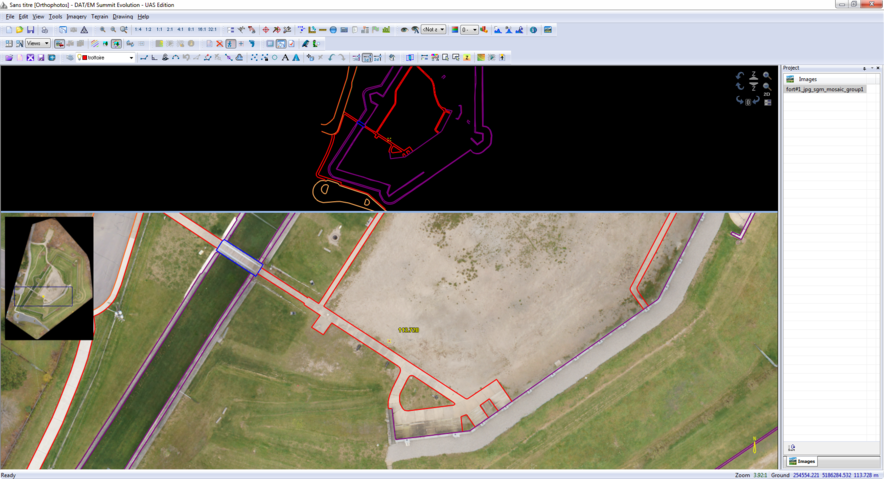This screenshot has width=884, height=479.
Task: Click the New project icon
Action: tap(9, 30)
